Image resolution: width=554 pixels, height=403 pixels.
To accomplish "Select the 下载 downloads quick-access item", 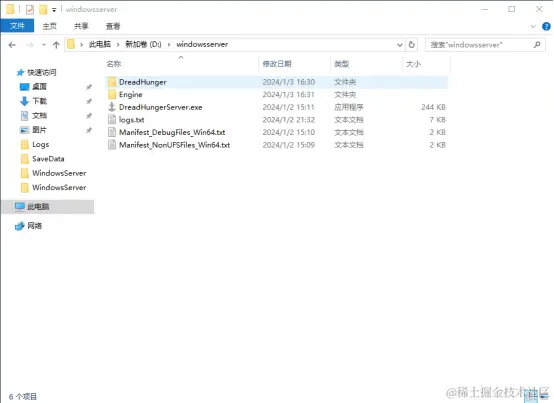I will [40, 101].
